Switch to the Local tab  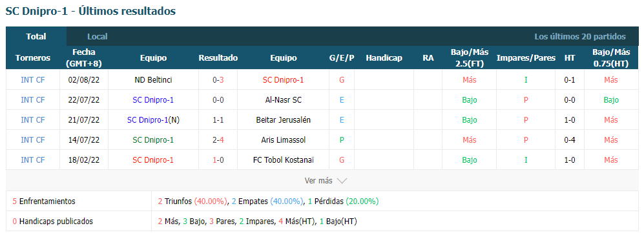(x=98, y=37)
